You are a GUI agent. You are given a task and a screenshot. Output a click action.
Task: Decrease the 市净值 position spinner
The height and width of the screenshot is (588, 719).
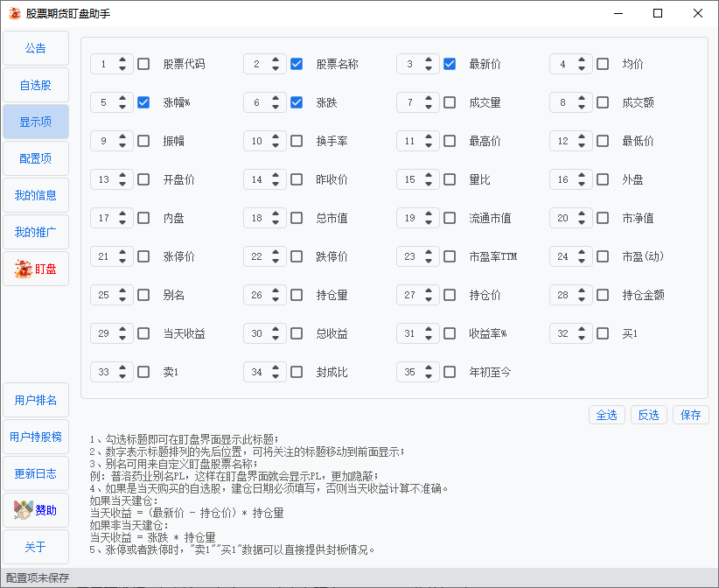coord(582,222)
